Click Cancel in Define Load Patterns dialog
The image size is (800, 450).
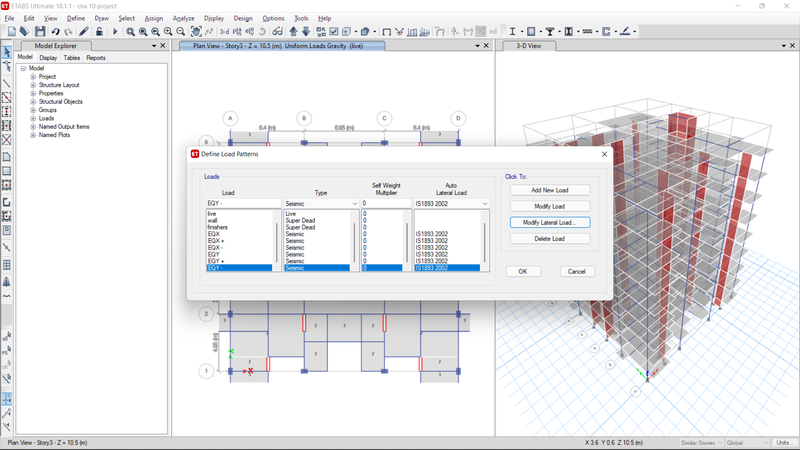[x=577, y=271]
